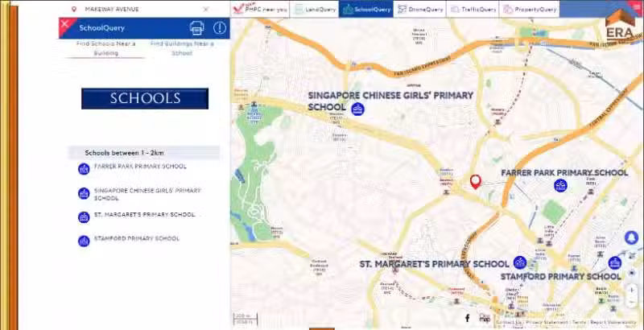Select Find Schools Near a Building tab
644x330 pixels.
point(105,48)
